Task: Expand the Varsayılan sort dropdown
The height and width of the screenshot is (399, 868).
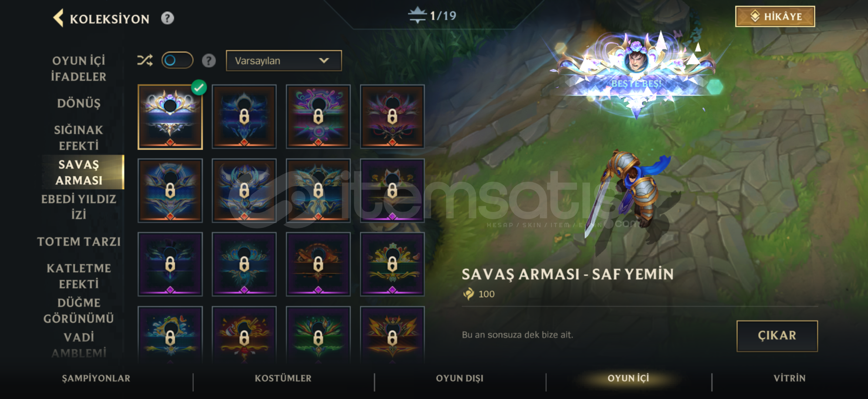Action: tap(284, 61)
